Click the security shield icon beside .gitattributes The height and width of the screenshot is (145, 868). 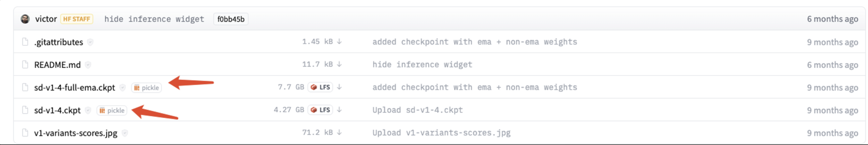(x=90, y=42)
